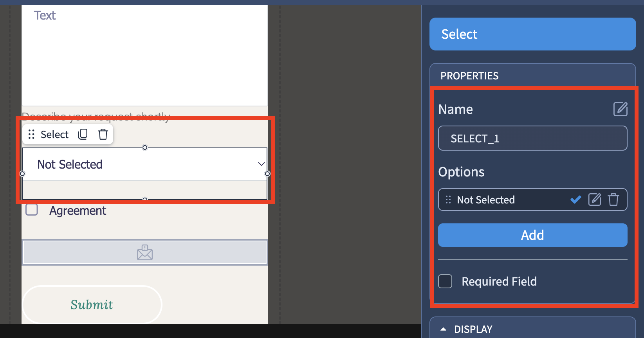The width and height of the screenshot is (644, 338).
Task: Open the Not Selected dropdown in form
Action: tap(145, 164)
